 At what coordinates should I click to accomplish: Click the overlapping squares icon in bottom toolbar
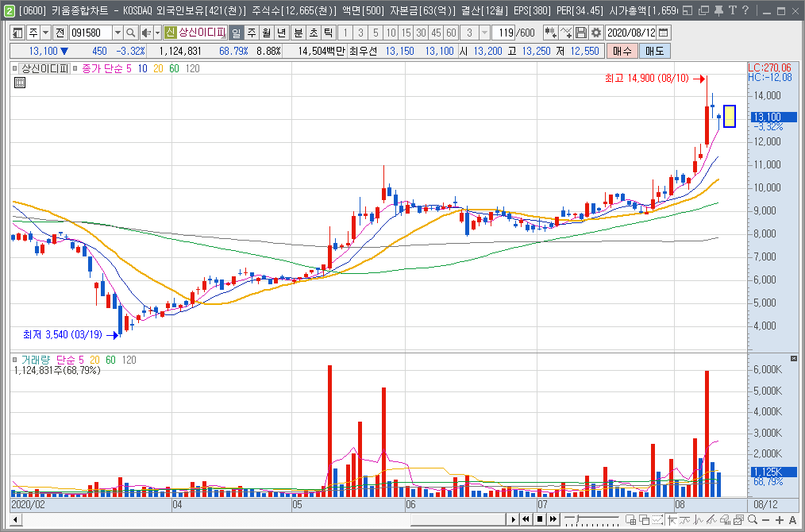coord(645,519)
